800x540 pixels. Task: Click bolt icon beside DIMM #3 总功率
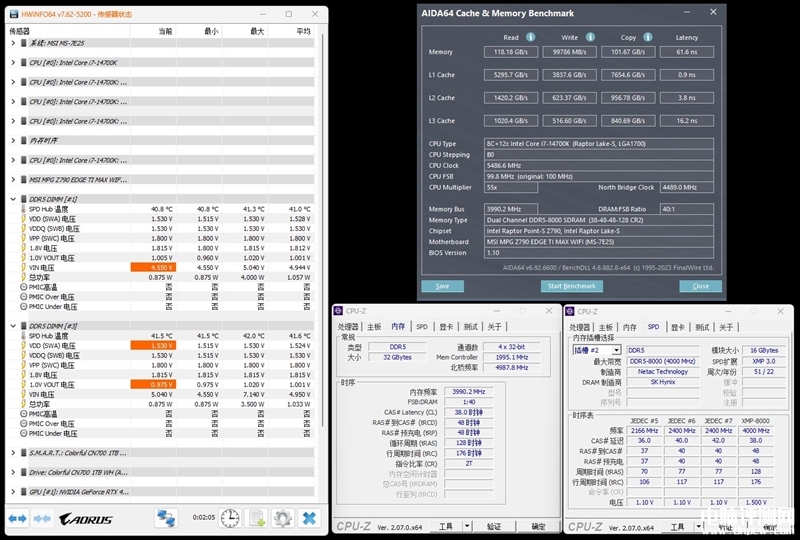click(x=23, y=404)
